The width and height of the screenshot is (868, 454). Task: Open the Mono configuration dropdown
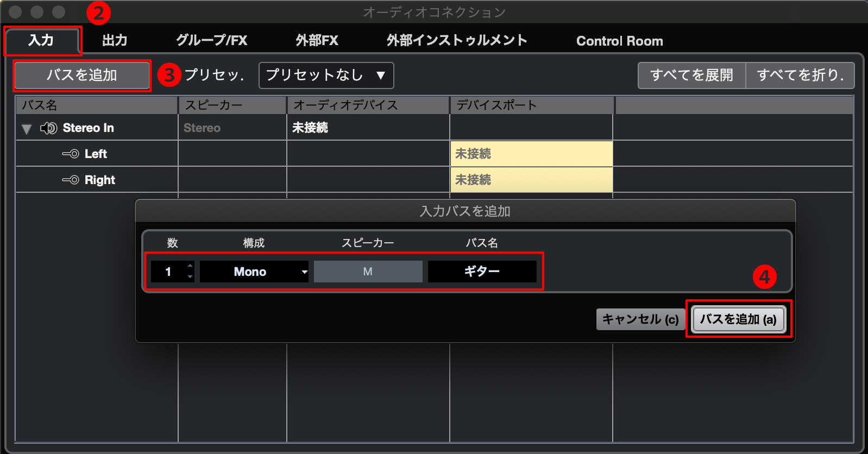click(254, 272)
